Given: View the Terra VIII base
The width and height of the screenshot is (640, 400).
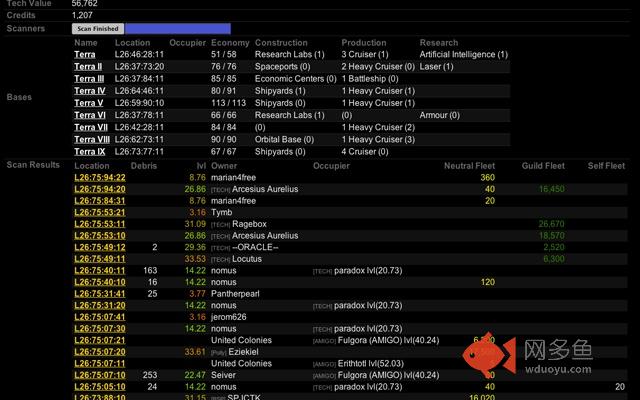Looking at the screenshot, I should (x=91, y=140).
